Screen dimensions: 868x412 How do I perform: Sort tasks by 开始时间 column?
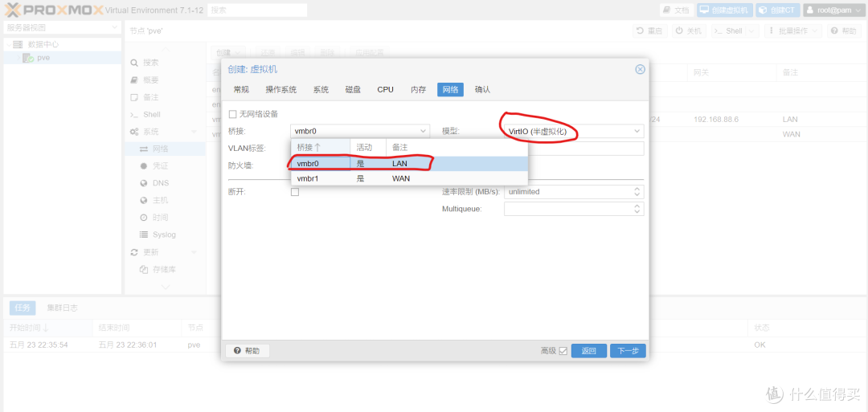[47, 328]
